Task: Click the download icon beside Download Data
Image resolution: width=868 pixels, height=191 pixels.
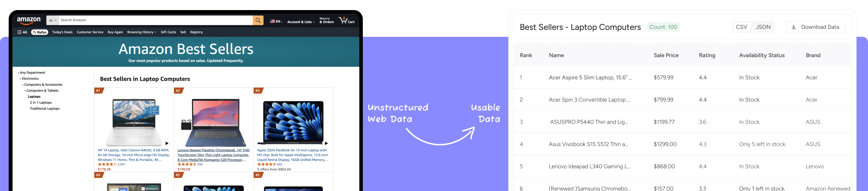Action: pyautogui.click(x=794, y=27)
